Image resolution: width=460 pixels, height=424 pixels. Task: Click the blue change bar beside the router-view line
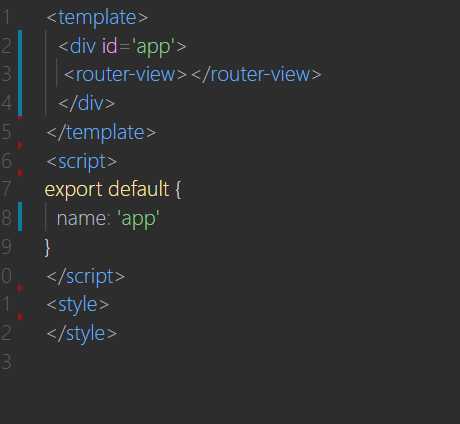click(20, 73)
